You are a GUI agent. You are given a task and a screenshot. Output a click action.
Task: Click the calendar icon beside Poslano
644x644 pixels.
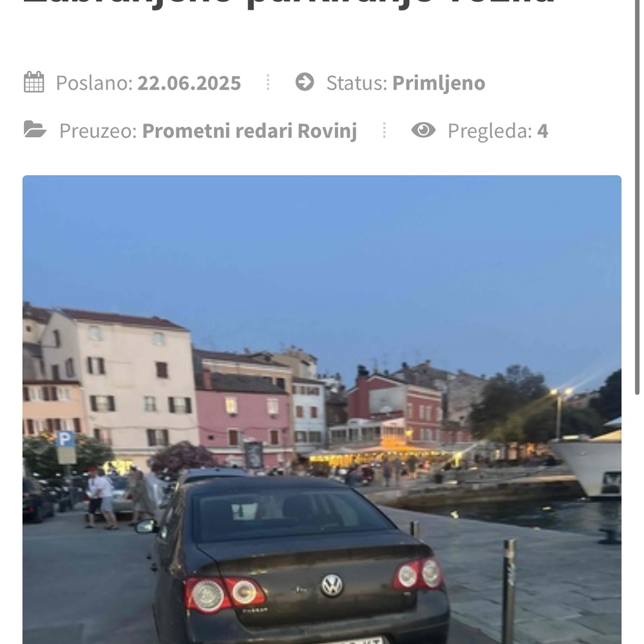34,82
